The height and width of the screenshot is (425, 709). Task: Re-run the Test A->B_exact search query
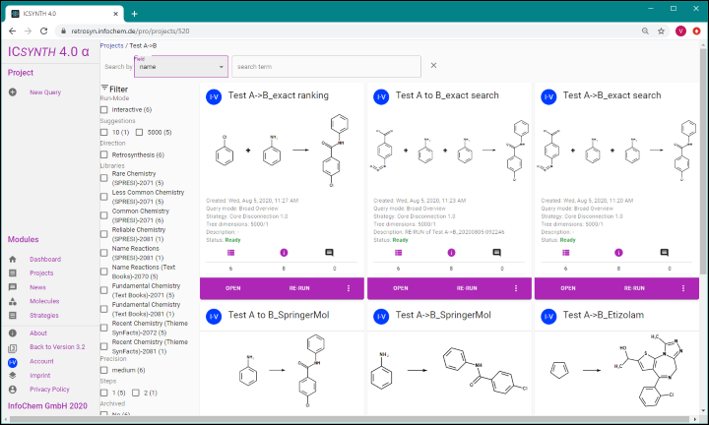click(x=634, y=288)
